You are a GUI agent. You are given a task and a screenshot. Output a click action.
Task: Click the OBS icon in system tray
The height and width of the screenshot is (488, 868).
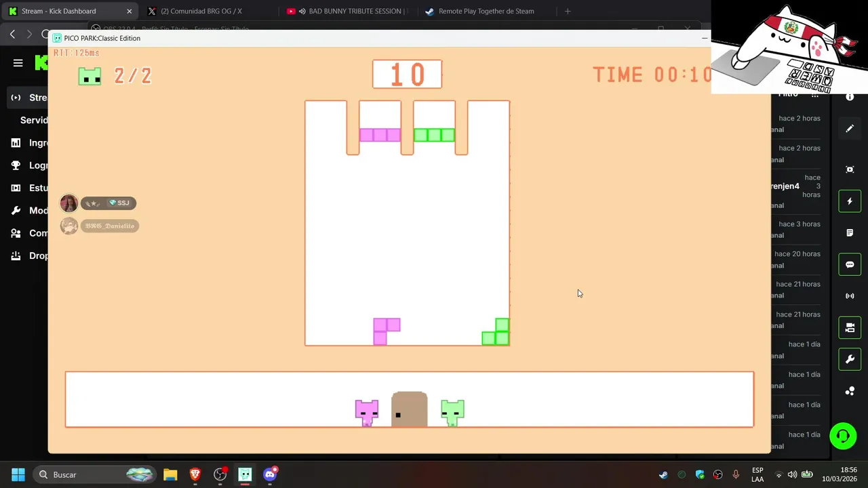717,474
